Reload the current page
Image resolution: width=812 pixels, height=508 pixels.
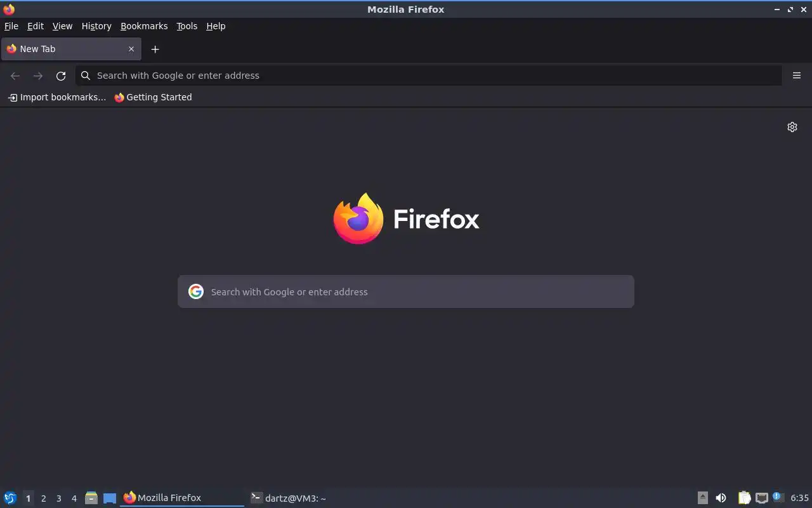(x=61, y=76)
